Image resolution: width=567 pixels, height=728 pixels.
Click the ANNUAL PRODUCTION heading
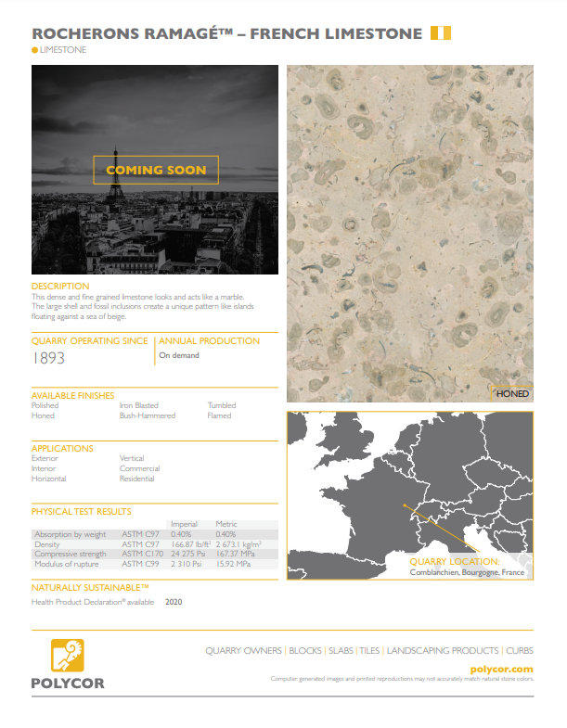209,340
